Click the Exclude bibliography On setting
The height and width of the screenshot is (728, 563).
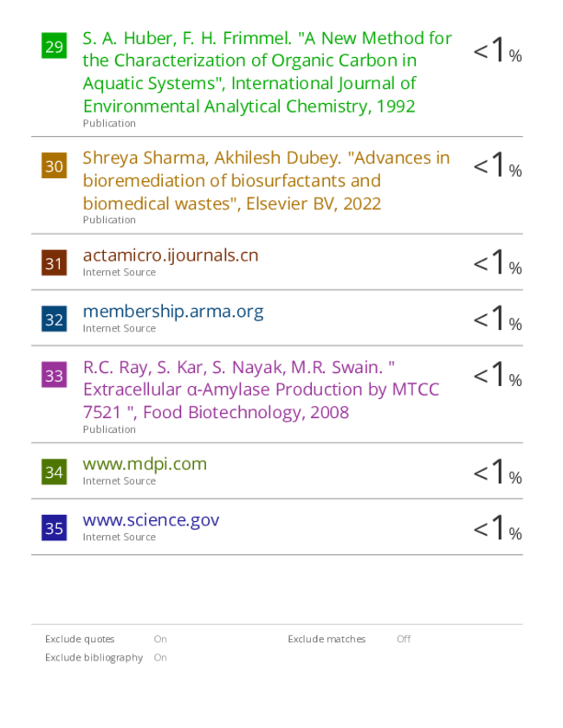tap(160, 658)
